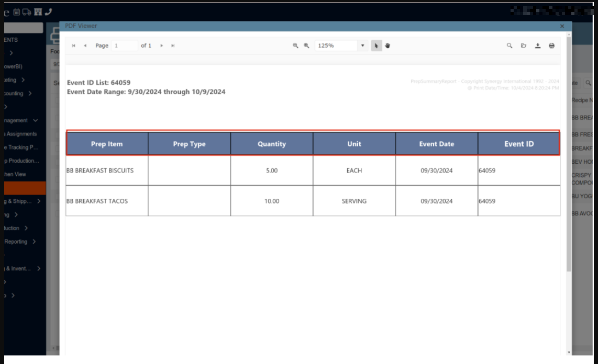The width and height of the screenshot is (598, 364).
Task: Select the pointer selection tool
Action: [376, 45]
